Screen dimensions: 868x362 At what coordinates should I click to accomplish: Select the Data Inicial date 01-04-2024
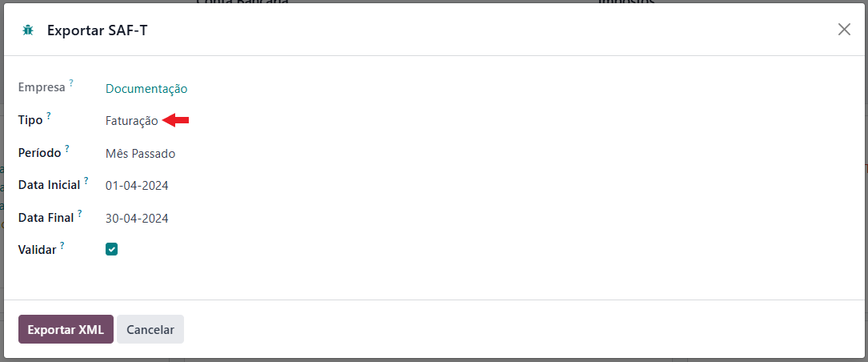pyautogui.click(x=137, y=186)
